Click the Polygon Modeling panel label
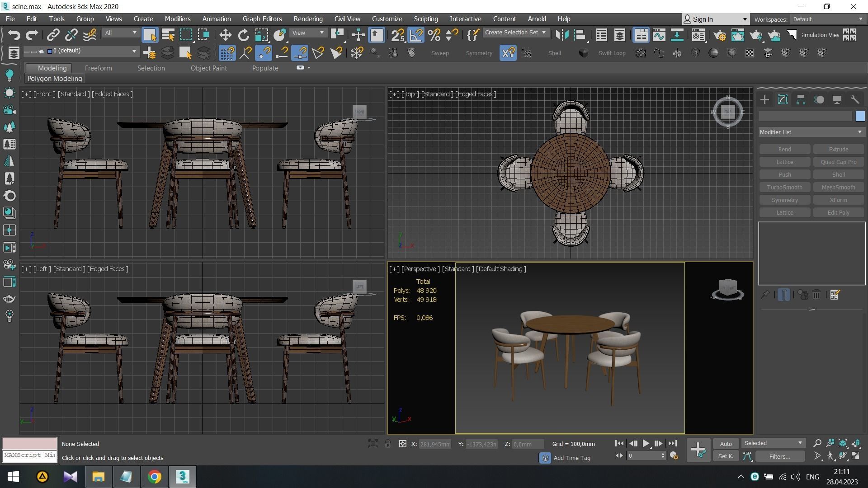 tap(55, 79)
